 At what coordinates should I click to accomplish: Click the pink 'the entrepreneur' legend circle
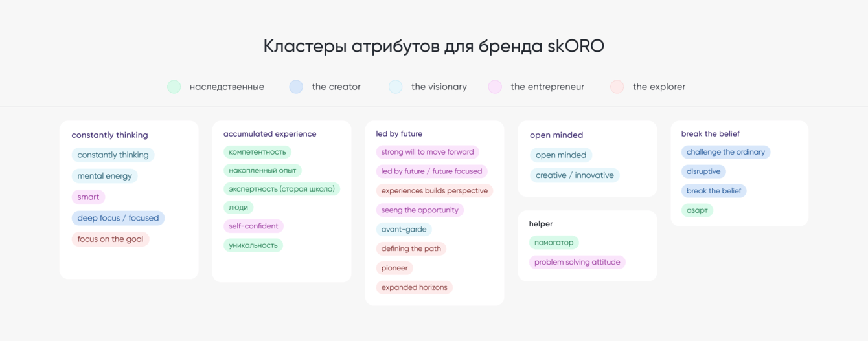point(495,87)
